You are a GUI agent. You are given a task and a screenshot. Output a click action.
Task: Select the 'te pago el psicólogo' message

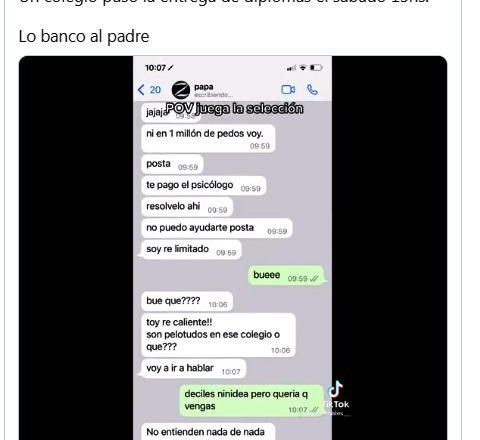(203, 185)
